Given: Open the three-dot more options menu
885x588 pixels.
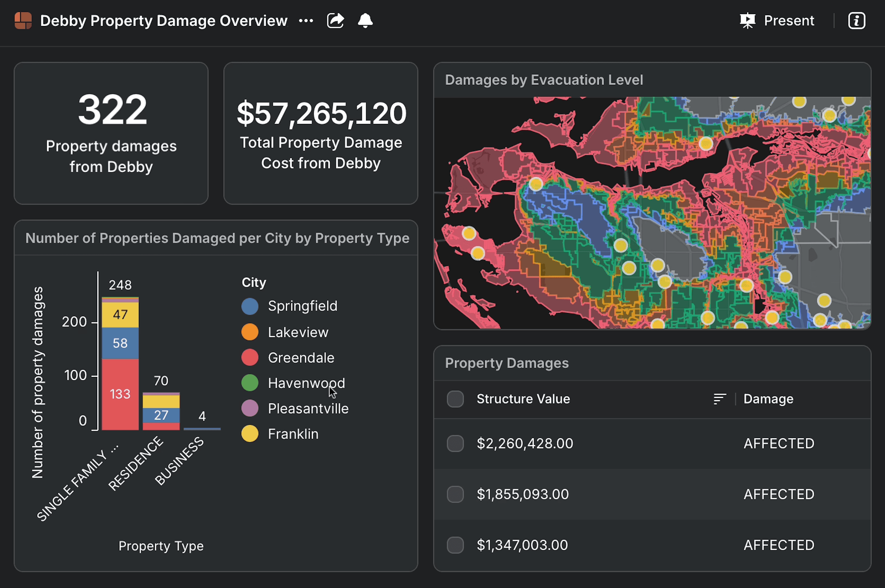Looking at the screenshot, I should click(306, 21).
